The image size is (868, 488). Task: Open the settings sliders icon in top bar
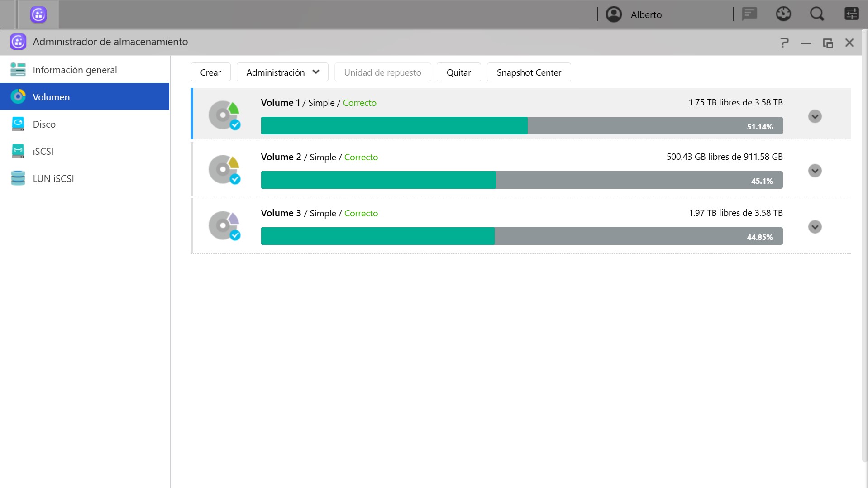pyautogui.click(x=851, y=14)
